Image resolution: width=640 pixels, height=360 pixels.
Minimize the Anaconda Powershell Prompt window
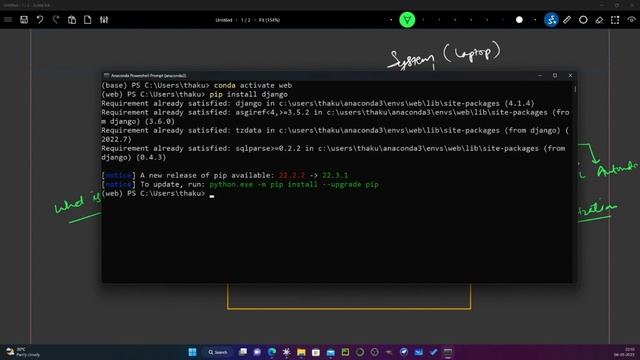(x=540, y=76)
